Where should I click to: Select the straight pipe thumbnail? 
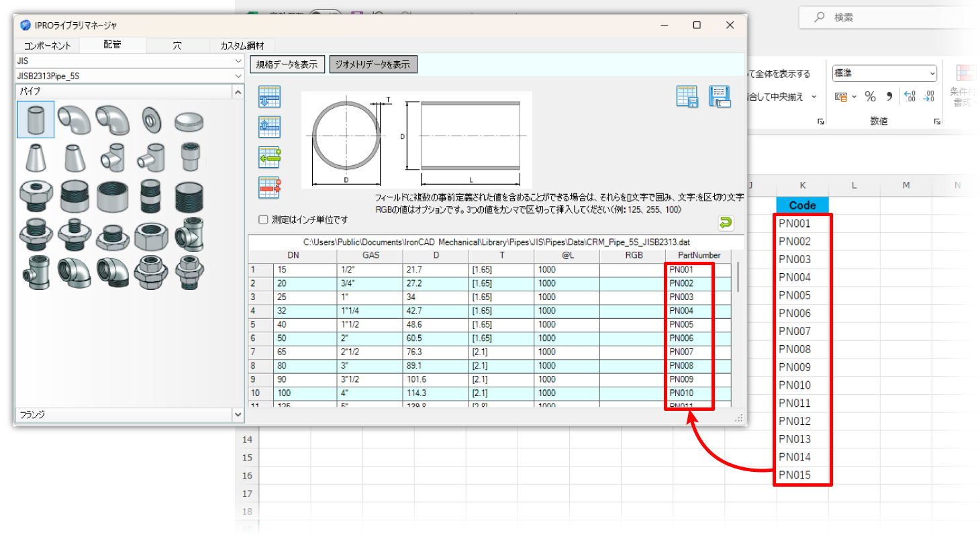36,120
